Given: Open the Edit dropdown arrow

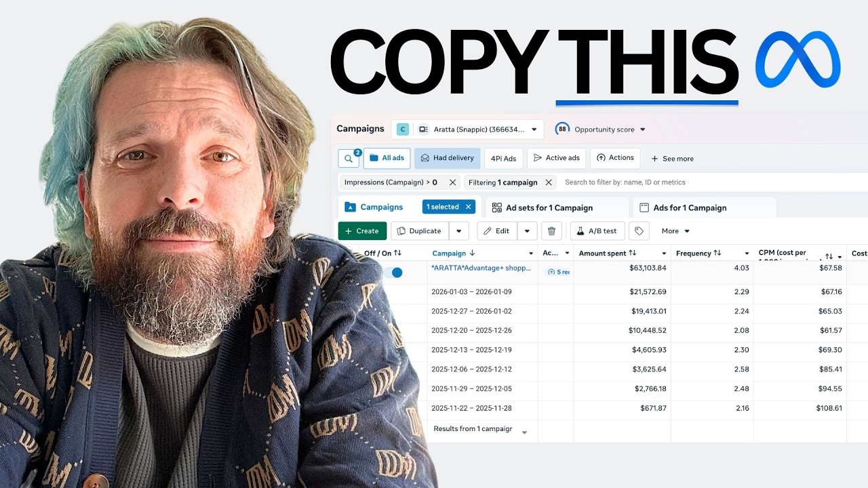Looking at the screenshot, I should point(528,231).
